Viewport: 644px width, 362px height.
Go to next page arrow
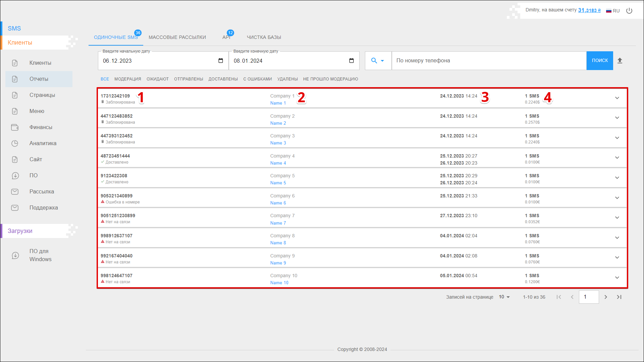coord(606,297)
